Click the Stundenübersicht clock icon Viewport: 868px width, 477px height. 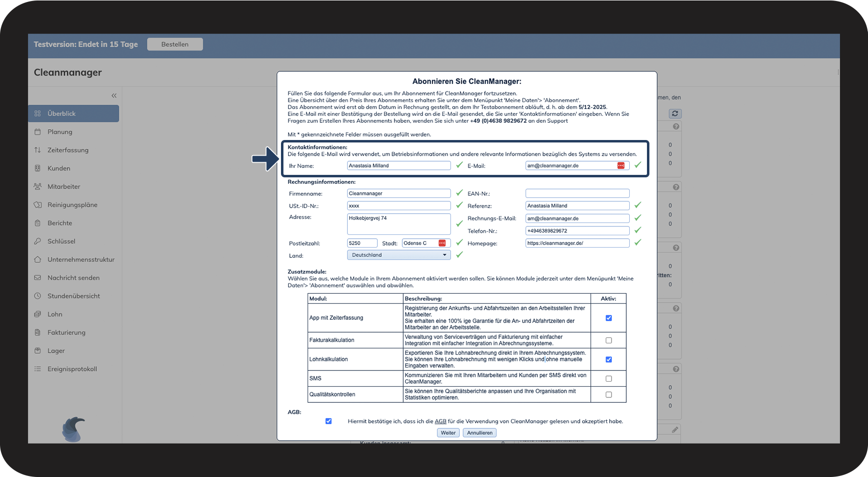(x=37, y=296)
